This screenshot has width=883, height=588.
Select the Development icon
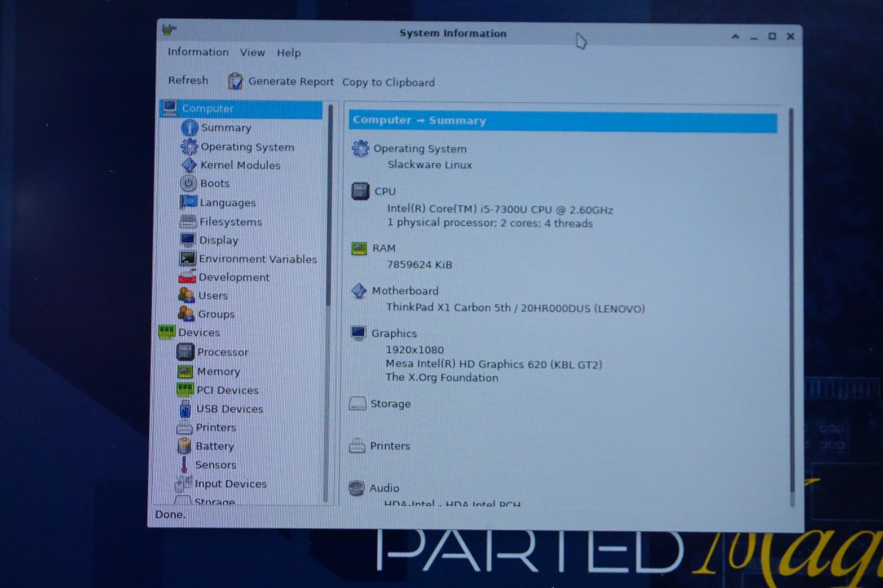pos(187,277)
